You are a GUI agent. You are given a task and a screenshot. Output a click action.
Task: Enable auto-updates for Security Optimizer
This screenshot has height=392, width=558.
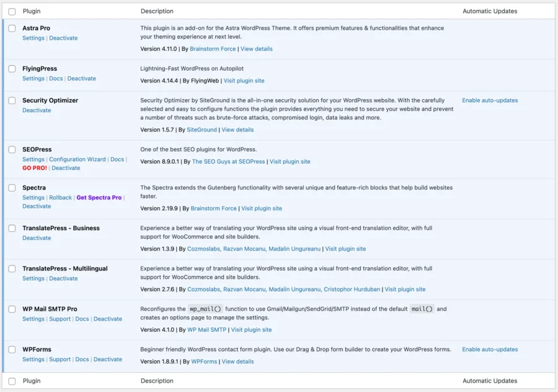point(490,100)
